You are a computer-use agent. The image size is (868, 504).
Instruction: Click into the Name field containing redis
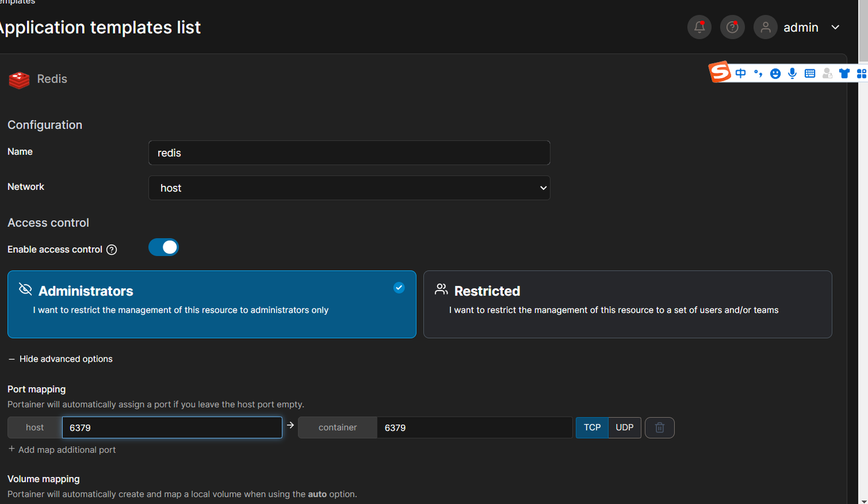click(x=349, y=153)
